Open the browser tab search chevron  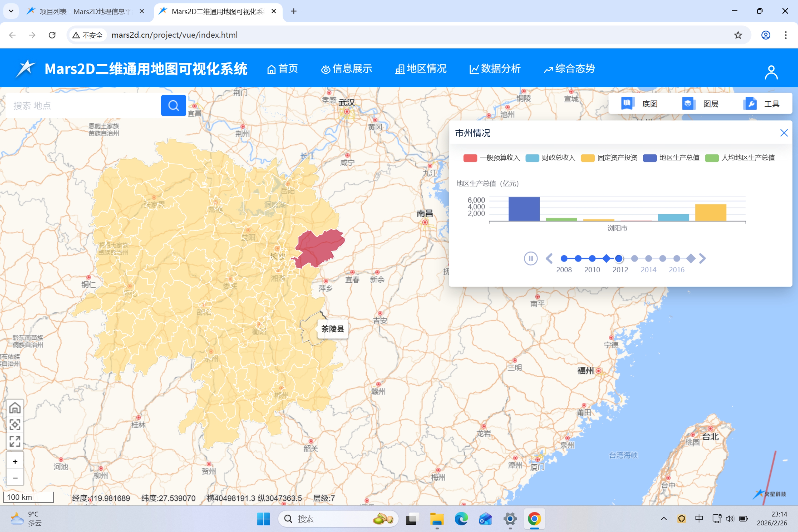pos(11,11)
